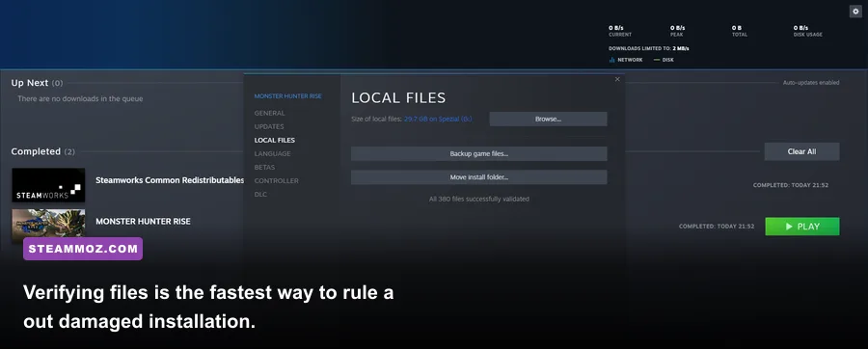Click the NETWORK graph legend icon

point(612,60)
